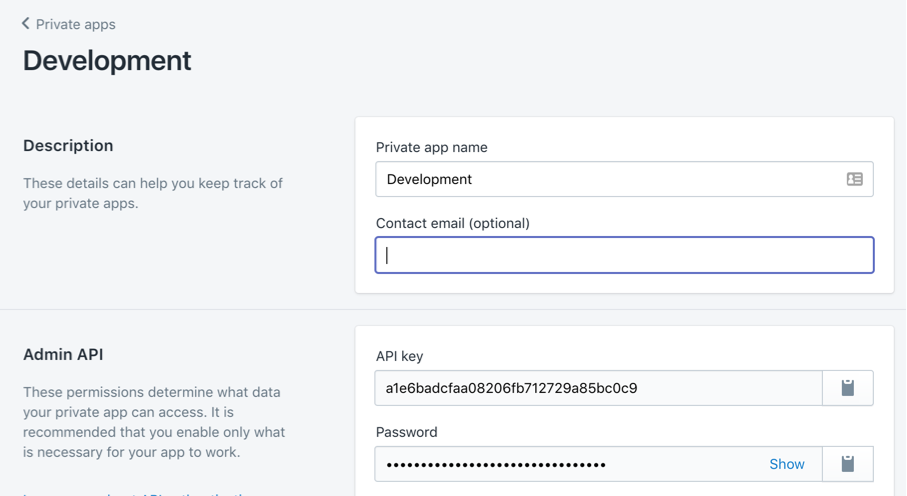This screenshot has height=496, width=907.
Task: Click the Admin API section heading
Action: [63, 354]
